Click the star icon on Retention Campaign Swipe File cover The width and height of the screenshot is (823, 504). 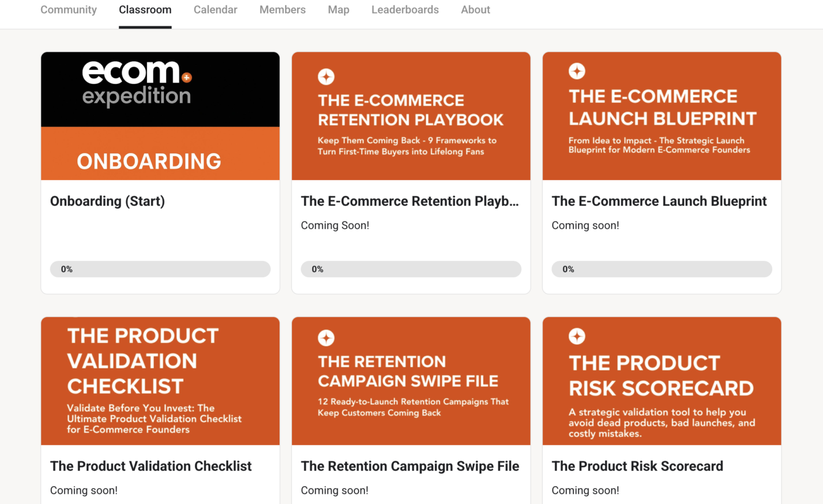[x=326, y=338]
